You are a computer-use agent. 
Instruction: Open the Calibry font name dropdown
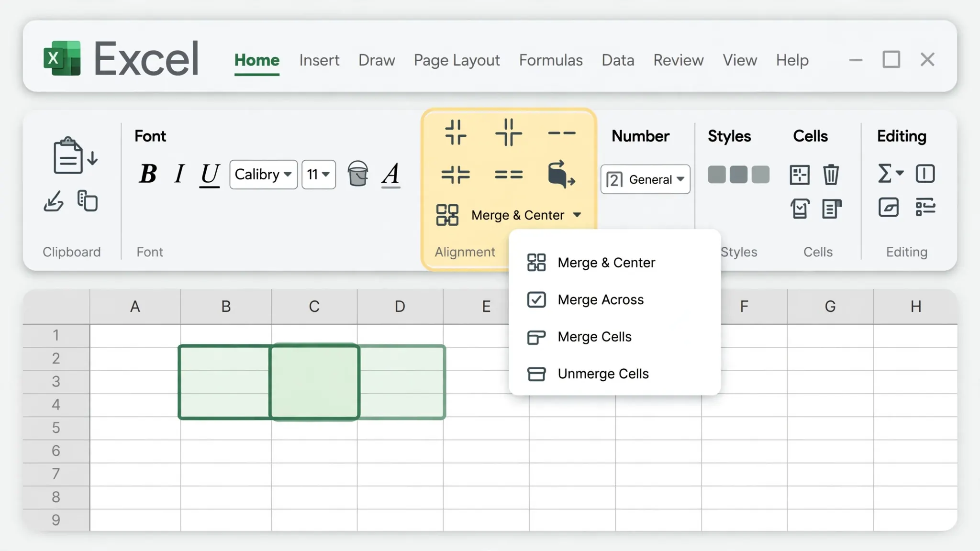[264, 175]
